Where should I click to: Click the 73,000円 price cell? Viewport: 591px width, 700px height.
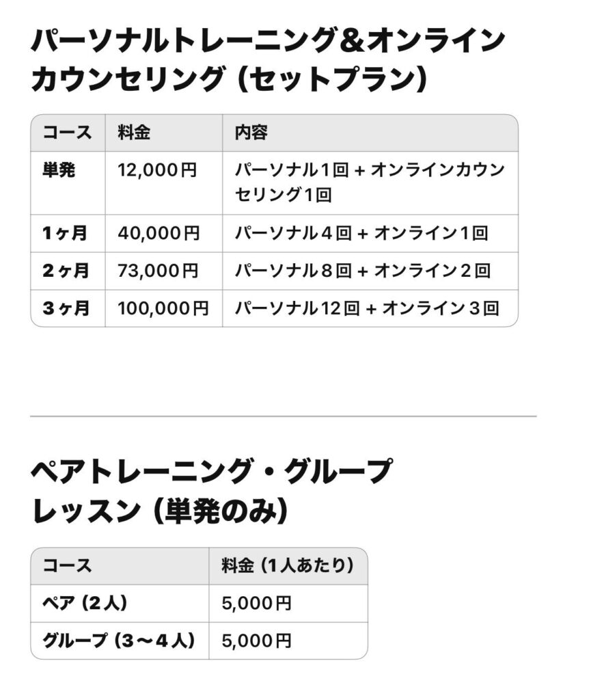tap(158, 271)
